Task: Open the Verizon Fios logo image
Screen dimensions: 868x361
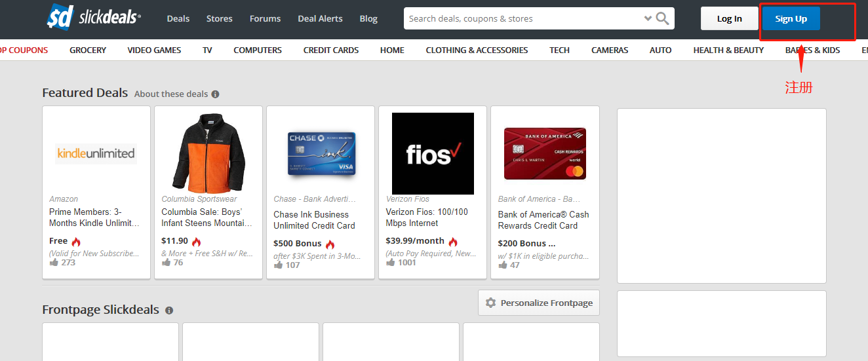Action: pyautogui.click(x=433, y=153)
